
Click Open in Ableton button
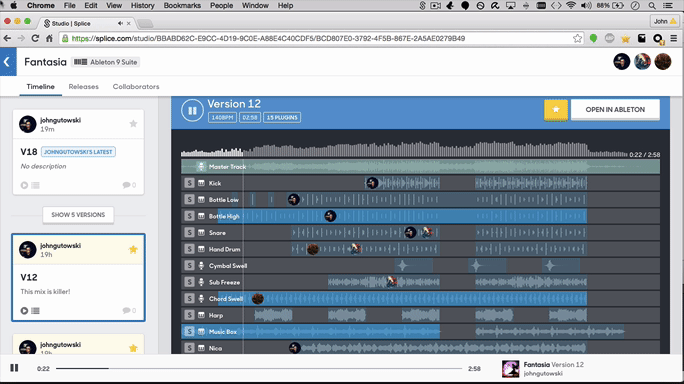[615, 110]
